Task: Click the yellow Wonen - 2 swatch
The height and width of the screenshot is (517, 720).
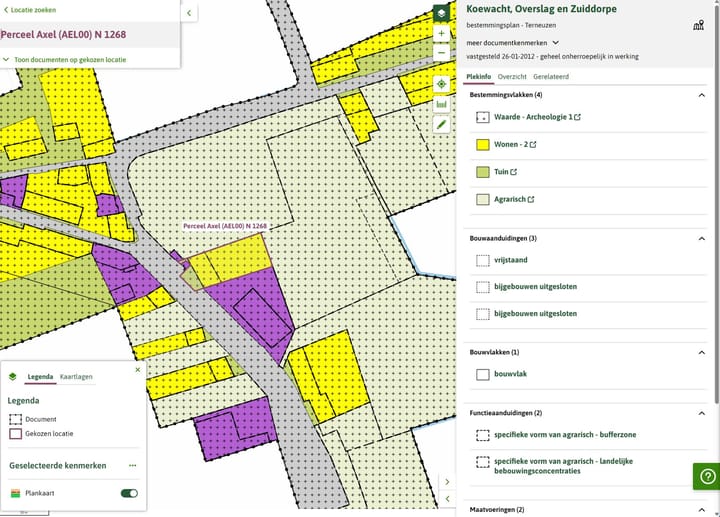Action: point(482,144)
